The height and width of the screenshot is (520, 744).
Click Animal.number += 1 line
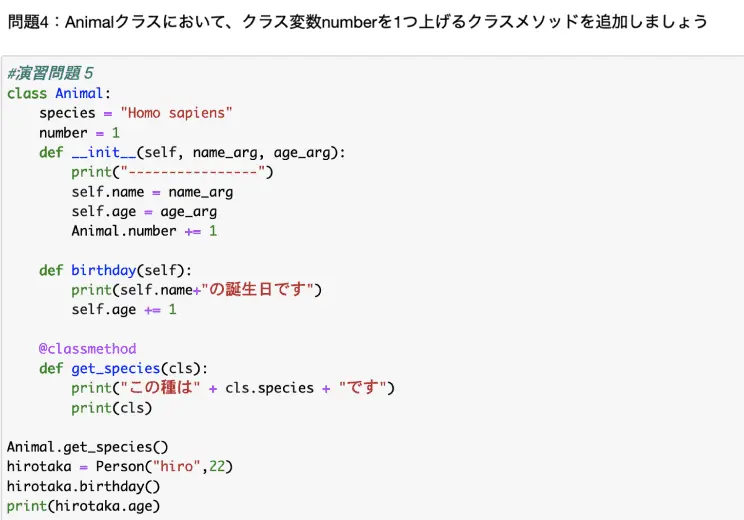(x=144, y=231)
